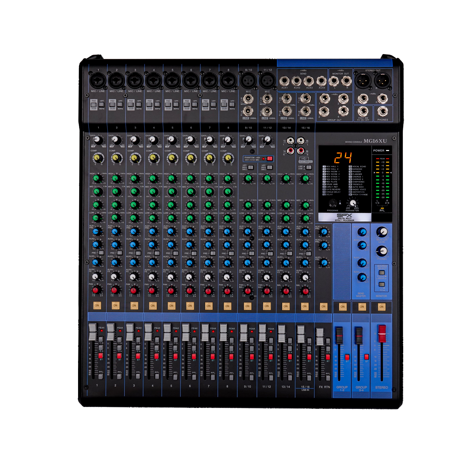Click the SPX digital multi effect processor logo
Viewport: 476px width, 476px height.
pos(344,217)
